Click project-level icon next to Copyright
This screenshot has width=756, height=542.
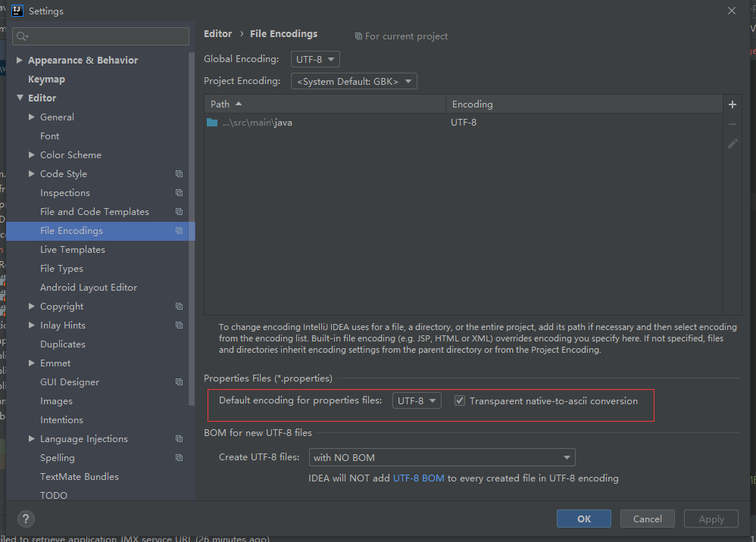(180, 307)
